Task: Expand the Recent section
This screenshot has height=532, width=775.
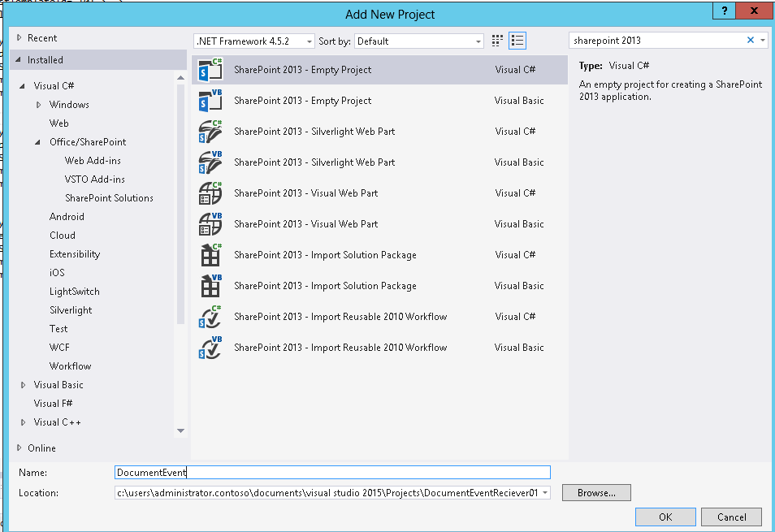Action: click(x=19, y=37)
